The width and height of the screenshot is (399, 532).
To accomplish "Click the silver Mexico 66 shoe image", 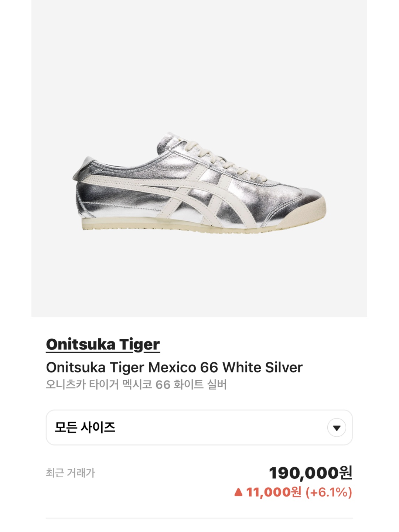I will coord(199,182).
